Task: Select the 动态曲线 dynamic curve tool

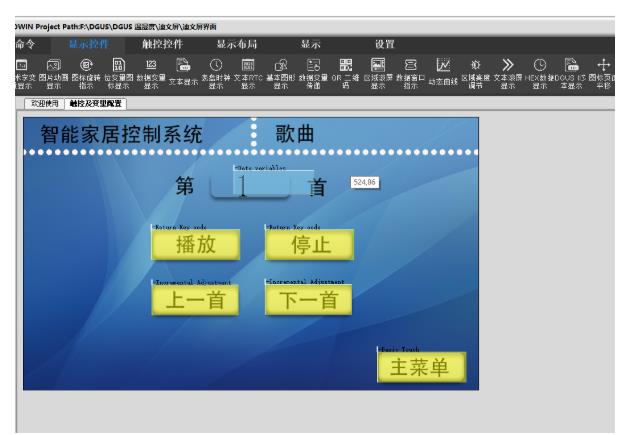Action: pos(443,72)
